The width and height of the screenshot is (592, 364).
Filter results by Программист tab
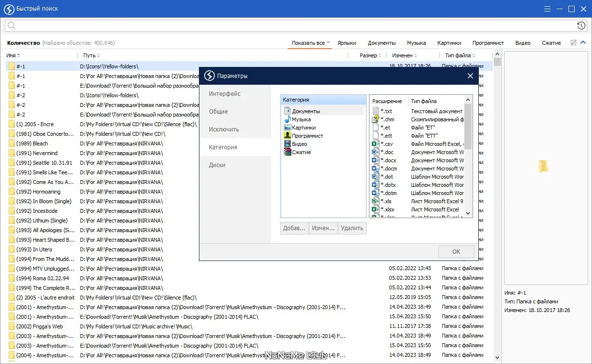tap(488, 43)
